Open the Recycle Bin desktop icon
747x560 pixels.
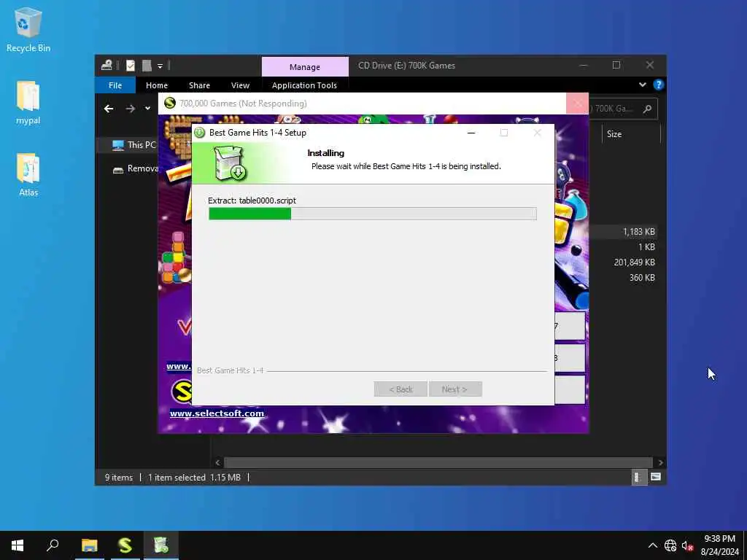(28, 30)
